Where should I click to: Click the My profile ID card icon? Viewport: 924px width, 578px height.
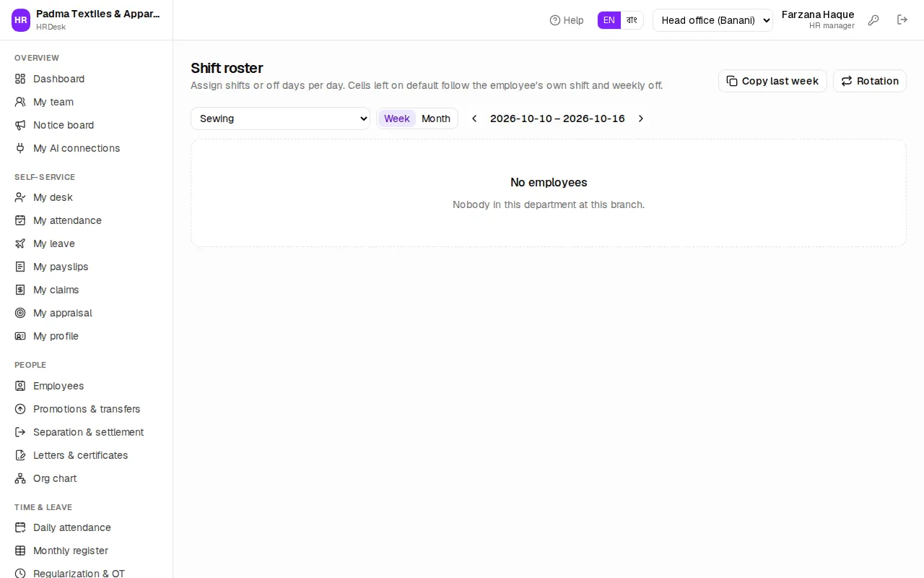coord(20,336)
